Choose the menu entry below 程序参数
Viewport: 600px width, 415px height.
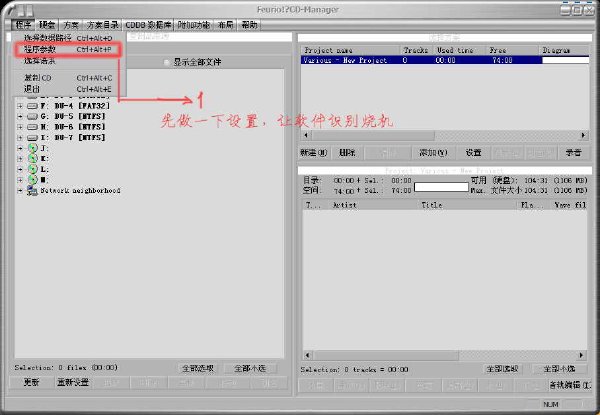coord(68,61)
